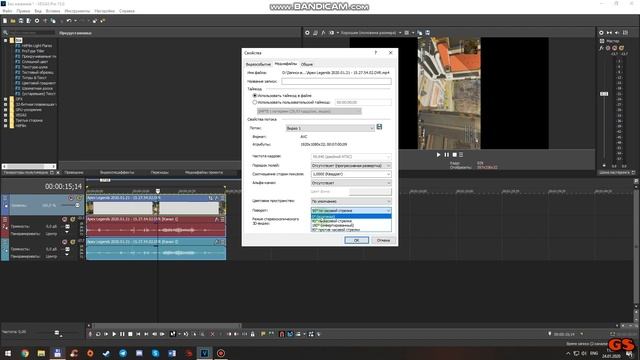Choose 180° rotation option in list
This screenshot has width=640, height=360.
click(351, 225)
